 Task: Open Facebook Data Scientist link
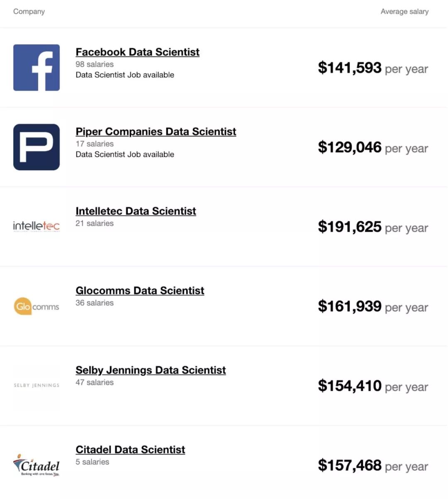137,52
